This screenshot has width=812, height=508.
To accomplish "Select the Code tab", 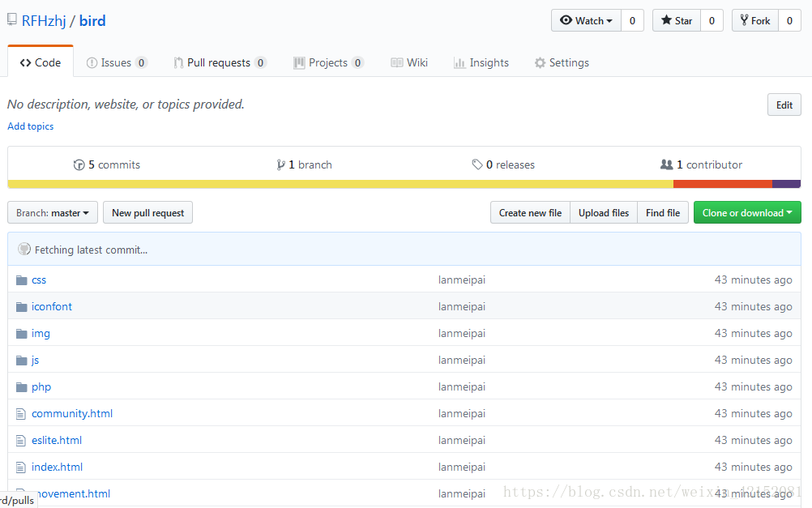I will (41, 62).
